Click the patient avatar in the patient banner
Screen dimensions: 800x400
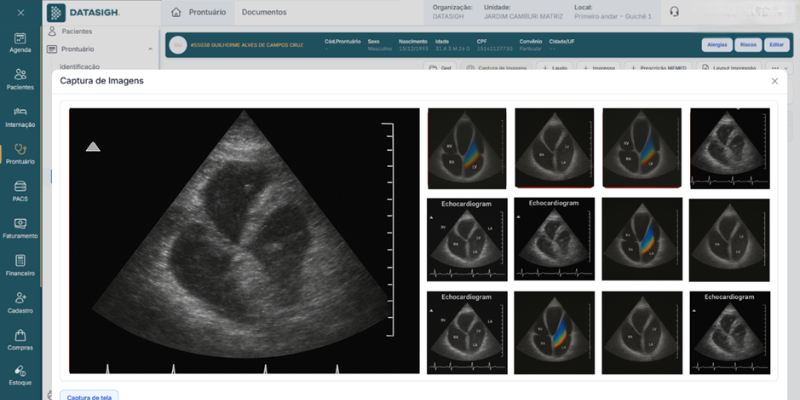click(x=178, y=45)
